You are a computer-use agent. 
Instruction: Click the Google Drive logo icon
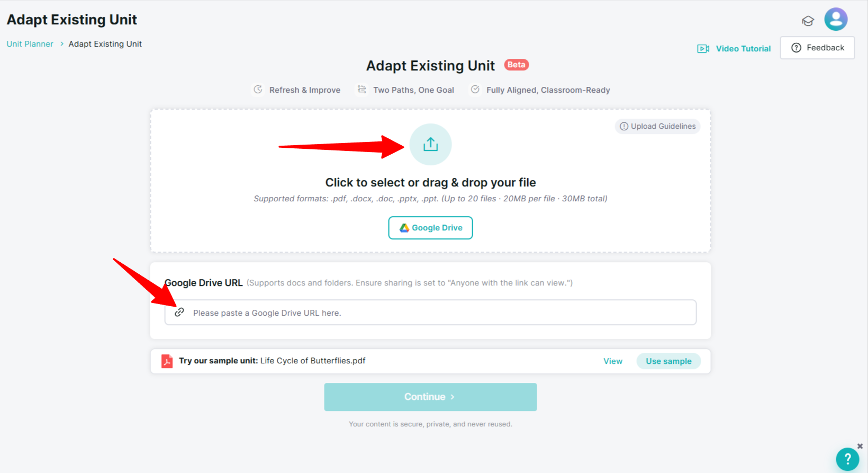(404, 228)
